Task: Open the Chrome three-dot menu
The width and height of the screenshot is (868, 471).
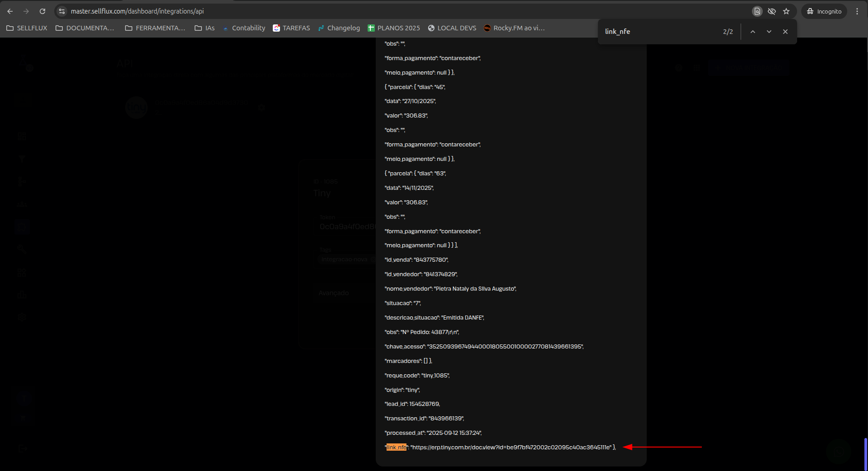Action: pyautogui.click(x=857, y=11)
